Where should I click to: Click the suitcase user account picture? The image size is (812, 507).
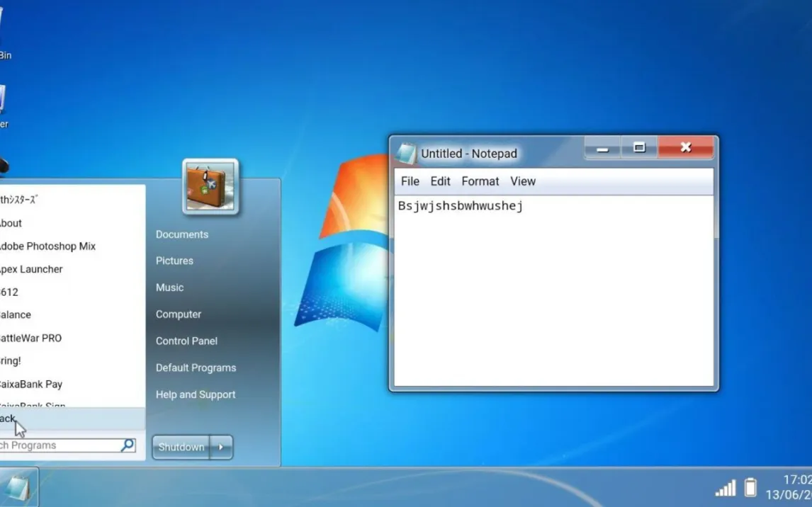(210, 187)
